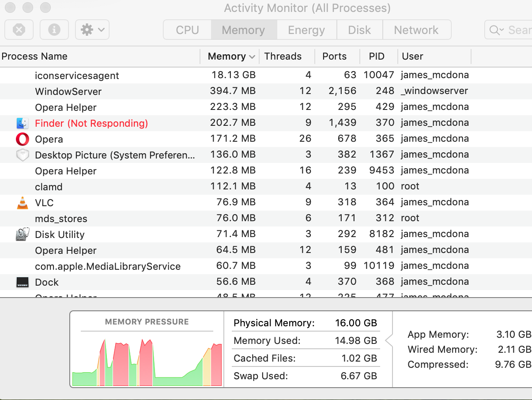Select Opera Helper using 223.3 MB
The width and height of the screenshot is (532, 400).
point(266,107)
